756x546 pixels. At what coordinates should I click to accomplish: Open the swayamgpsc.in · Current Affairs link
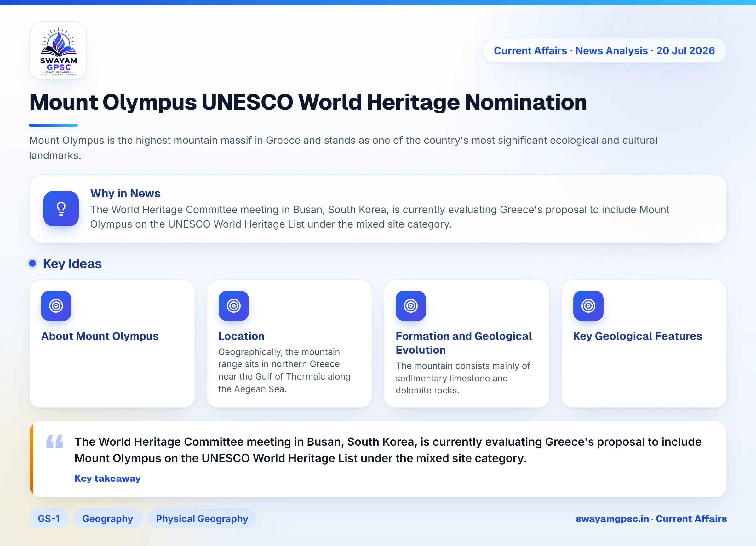[651, 519]
